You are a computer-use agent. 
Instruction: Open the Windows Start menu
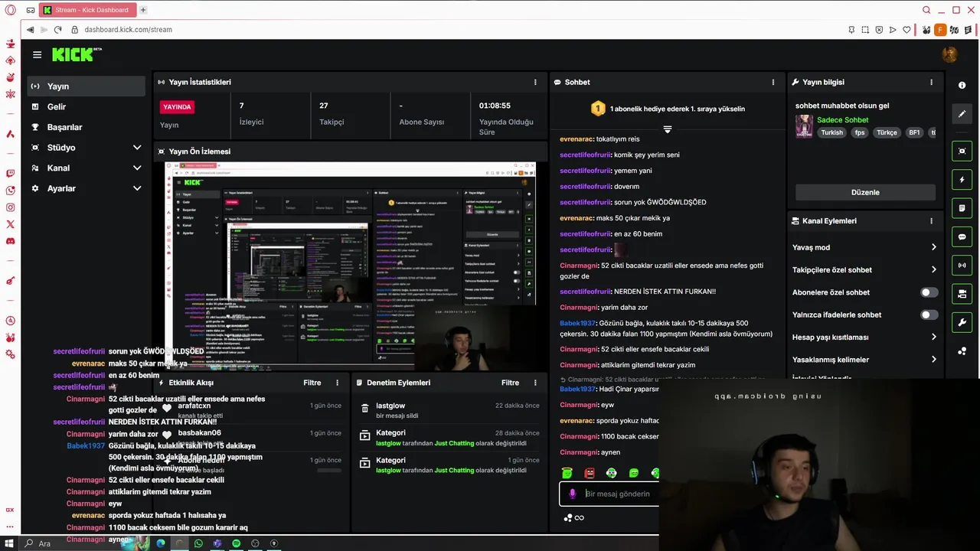[9, 543]
